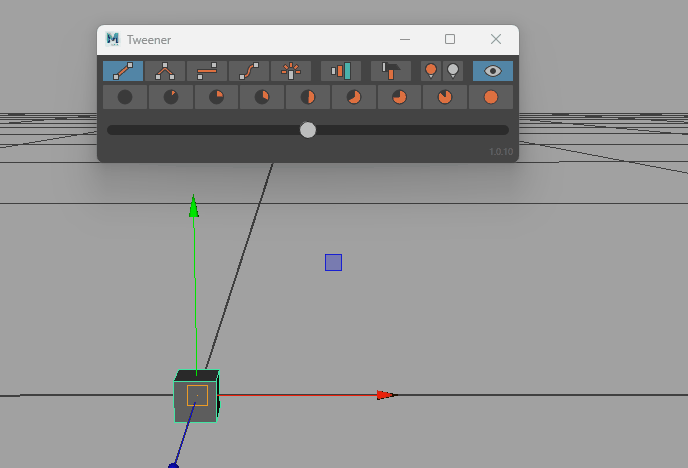Select the cube object in the viewport
Viewport: 688px width, 468px height.
coord(197,397)
